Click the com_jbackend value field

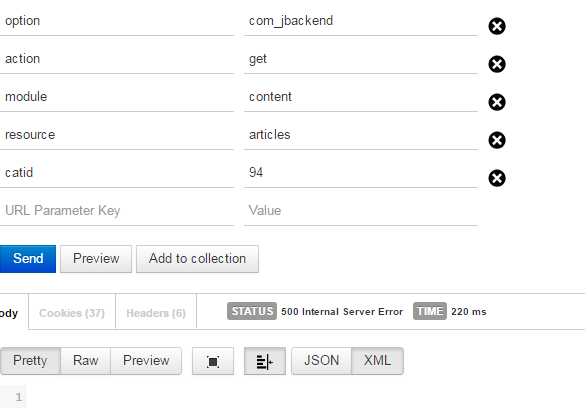(361, 21)
